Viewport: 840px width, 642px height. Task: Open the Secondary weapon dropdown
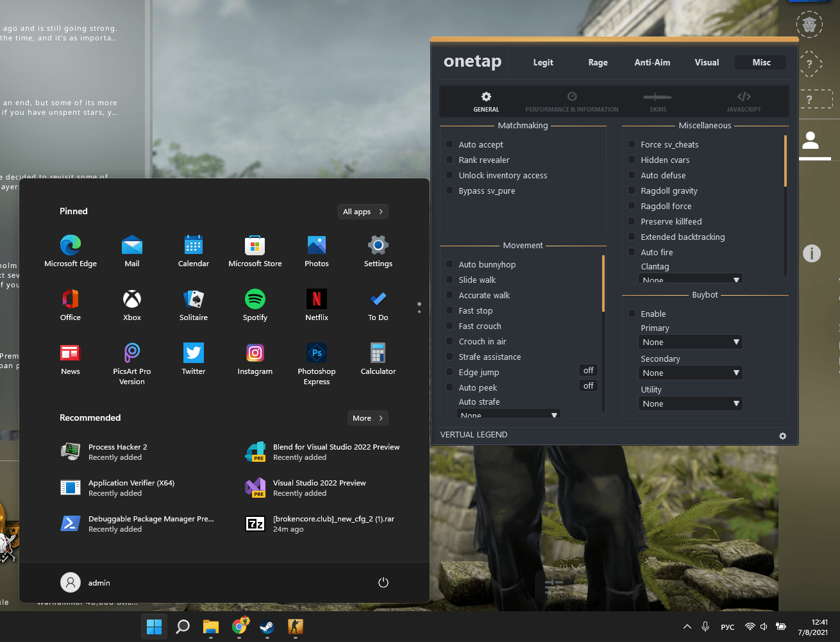tap(691, 373)
